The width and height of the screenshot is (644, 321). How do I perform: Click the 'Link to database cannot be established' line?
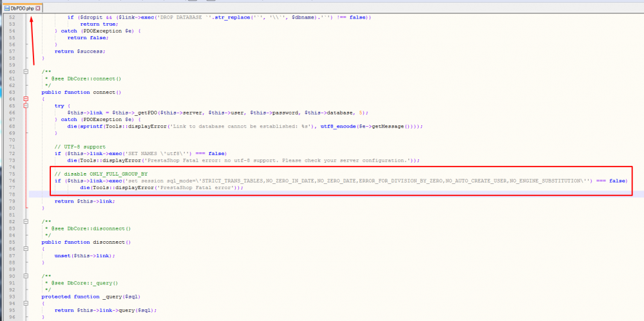(x=245, y=127)
